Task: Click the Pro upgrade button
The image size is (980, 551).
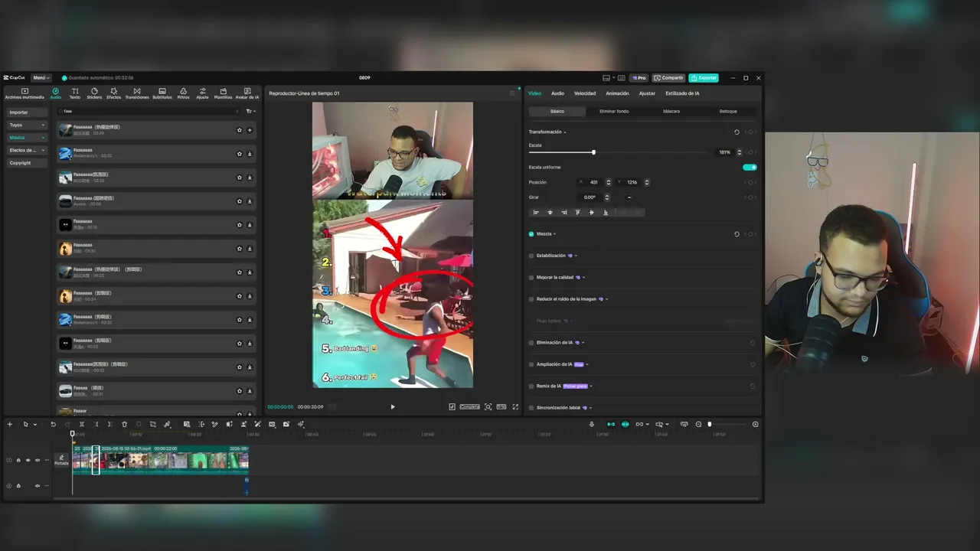Action: pyautogui.click(x=639, y=78)
